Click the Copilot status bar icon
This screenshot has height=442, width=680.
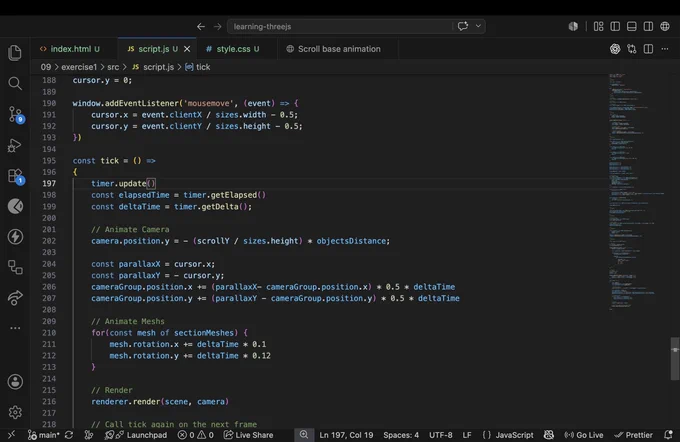549,435
